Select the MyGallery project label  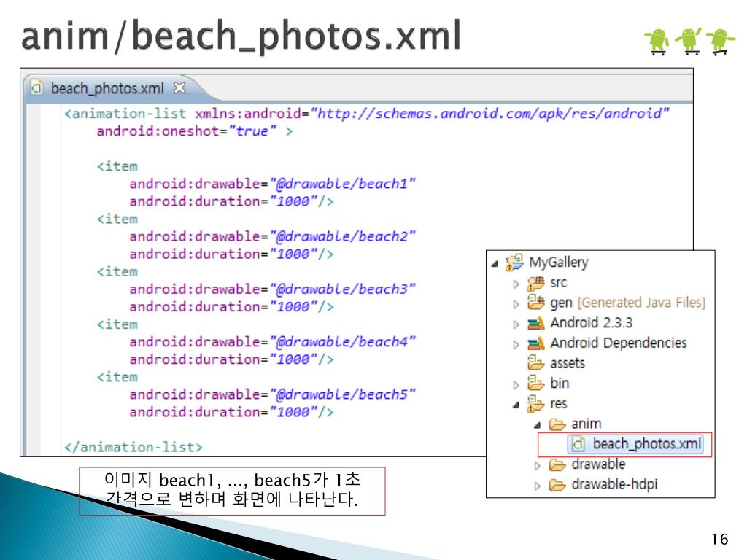point(559,262)
